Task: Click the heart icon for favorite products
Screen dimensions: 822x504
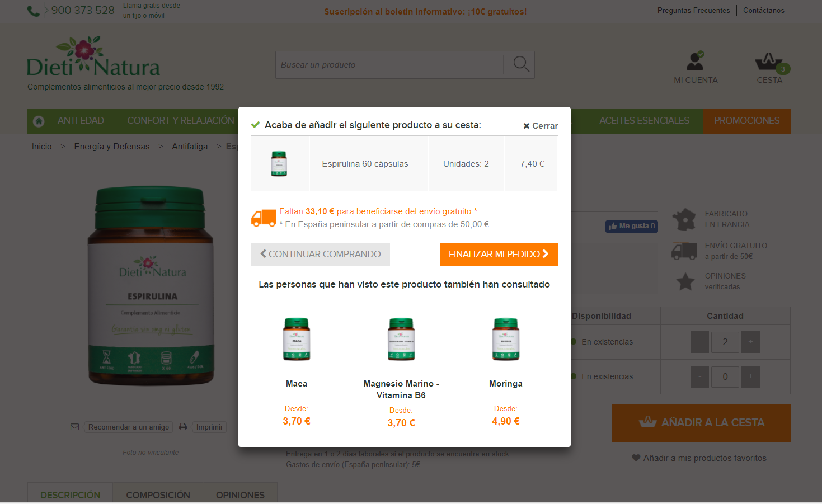Action: (636, 458)
